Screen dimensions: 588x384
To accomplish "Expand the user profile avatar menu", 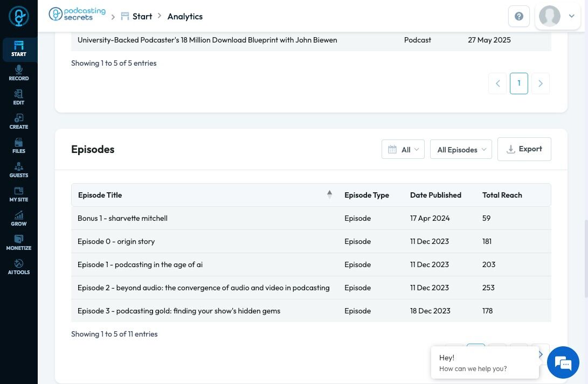I will [x=557, y=17].
